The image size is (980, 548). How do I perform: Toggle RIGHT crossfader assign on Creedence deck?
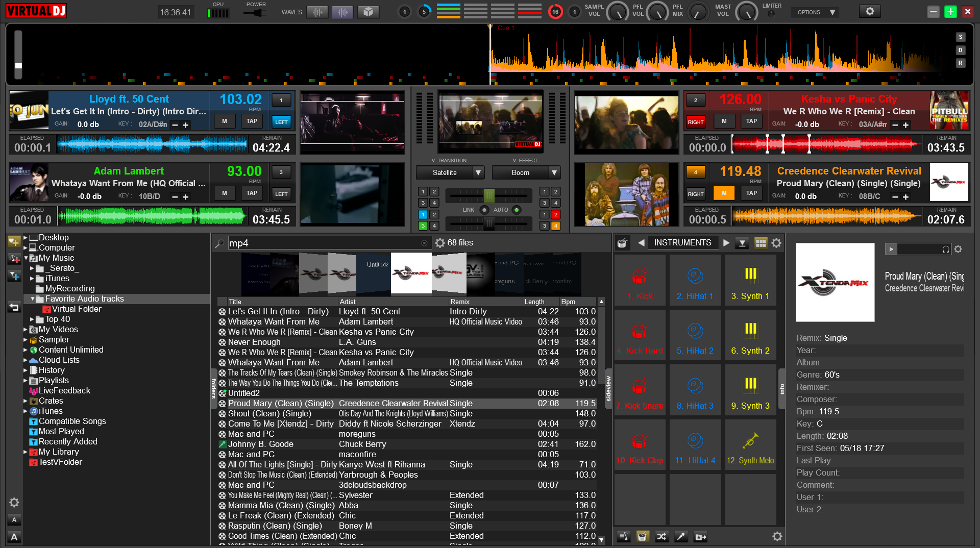click(x=695, y=194)
